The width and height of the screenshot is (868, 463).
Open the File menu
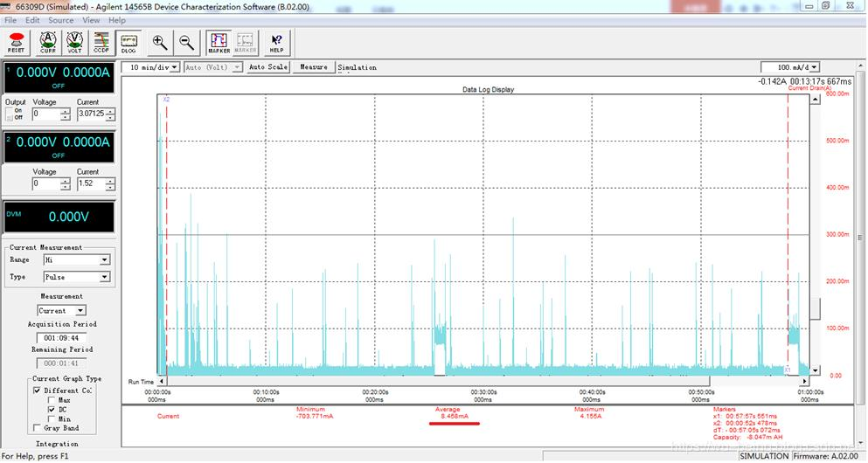[10, 20]
